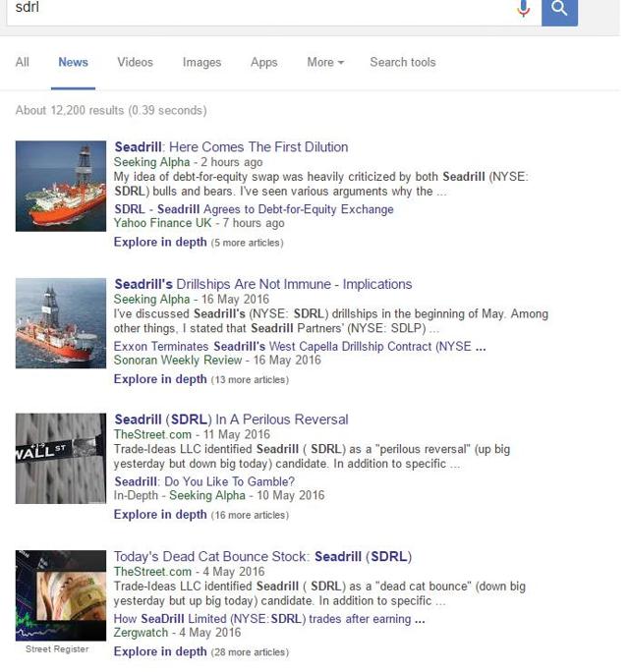Image resolution: width=629 pixels, height=672 pixels.
Task: Switch to the All tab
Action: click(x=23, y=62)
